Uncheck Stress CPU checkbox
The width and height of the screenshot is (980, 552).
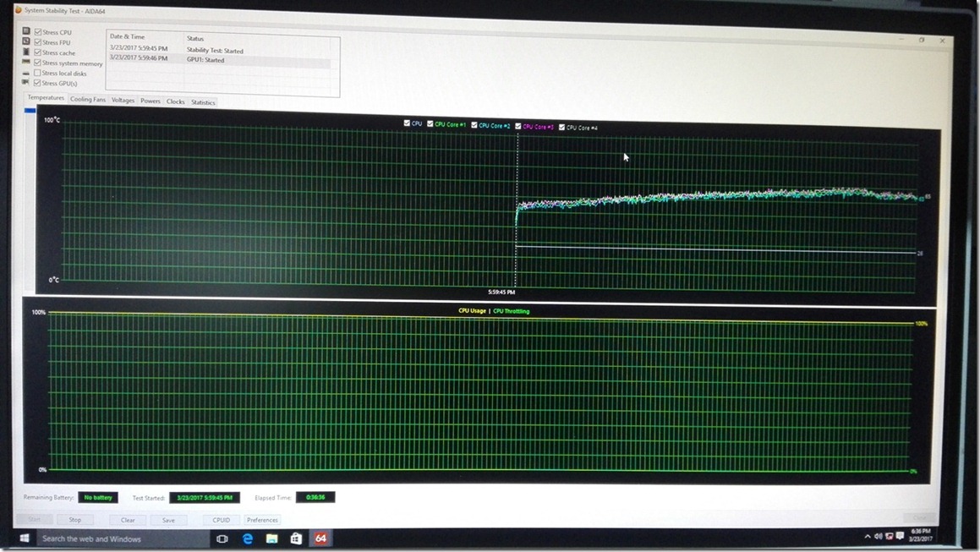[38, 32]
